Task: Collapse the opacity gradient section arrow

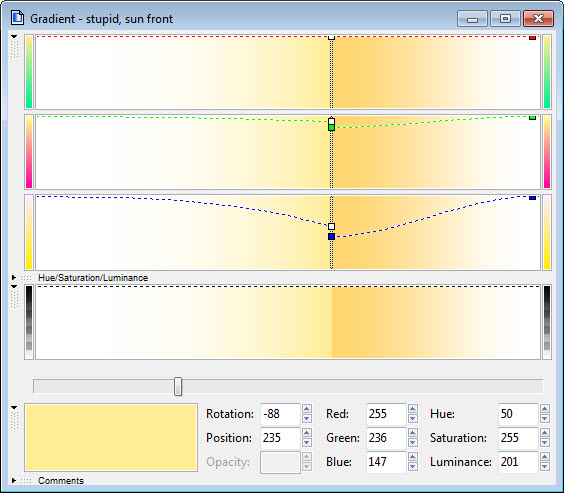Action: pyautogui.click(x=14, y=287)
